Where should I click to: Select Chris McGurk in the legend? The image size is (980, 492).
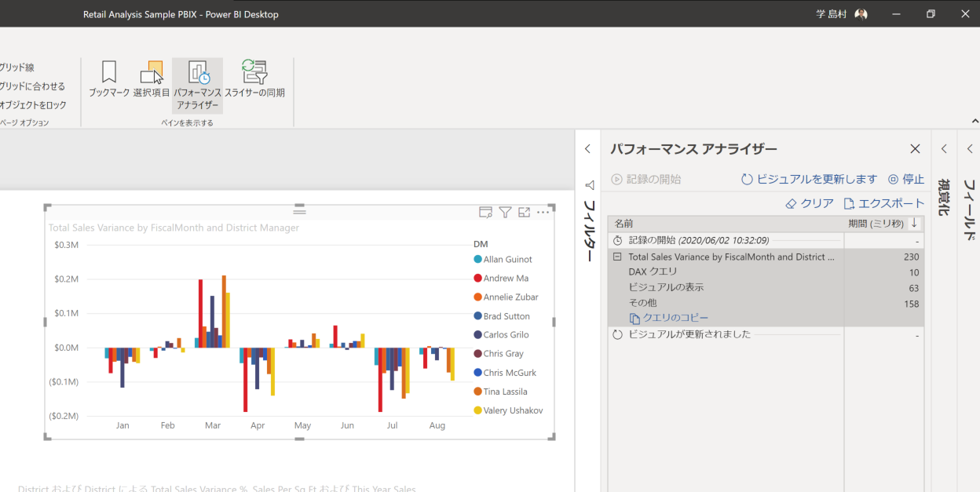[504, 373]
